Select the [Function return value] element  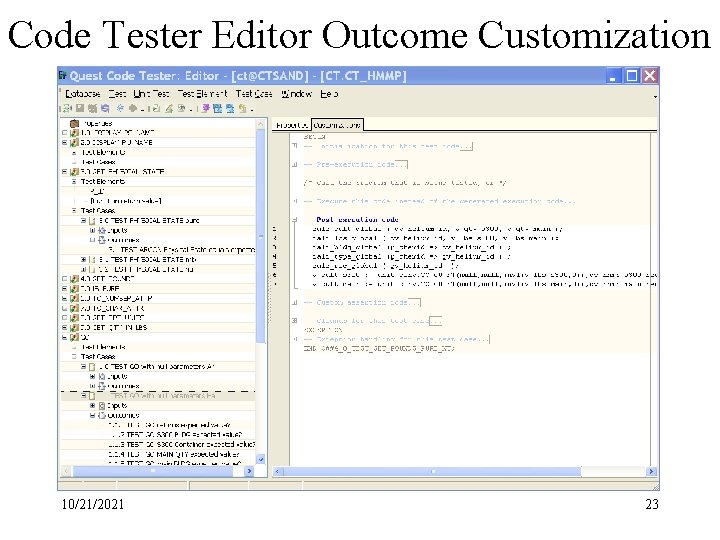point(126,201)
